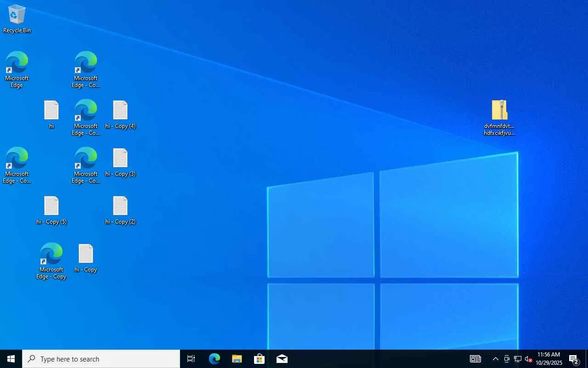Select the 'hi - Copy (4)' text file

(x=120, y=115)
